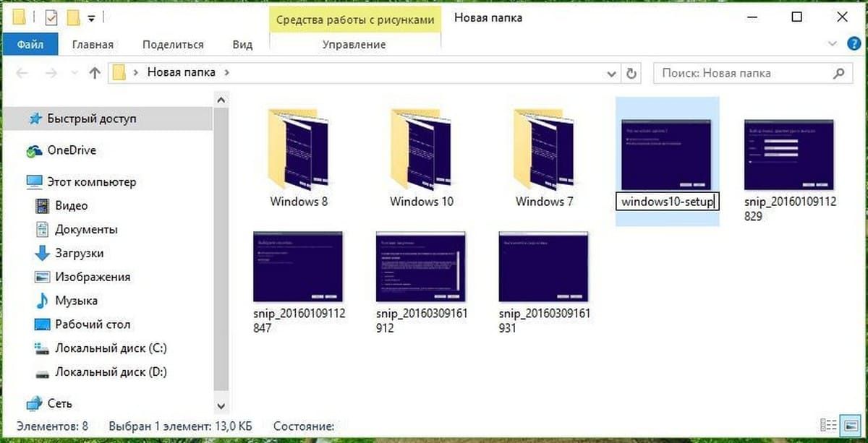Switch to the Главная ribbon tab
Viewport: 868px width, 443px height.
(x=93, y=44)
